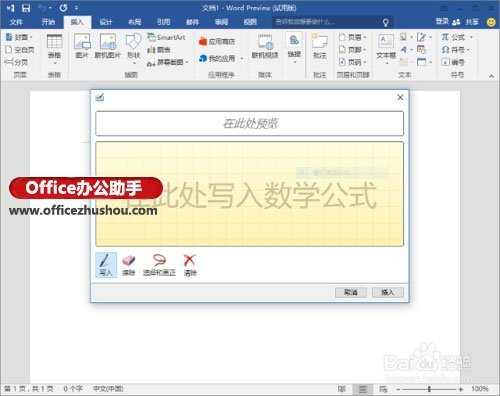Insert a SmartArt graphic
Viewport: 500px width, 396px height.
pos(166,37)
